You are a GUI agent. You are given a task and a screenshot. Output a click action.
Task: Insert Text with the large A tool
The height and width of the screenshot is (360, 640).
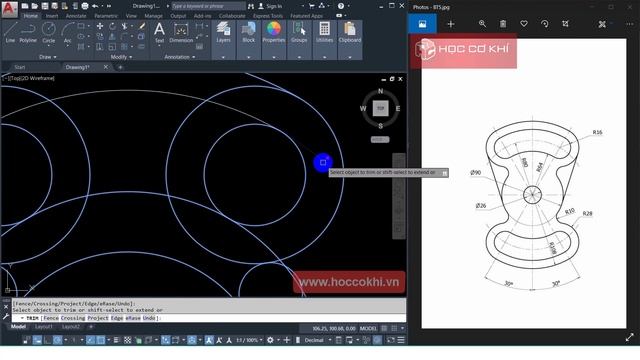click(x=159, y=32)
